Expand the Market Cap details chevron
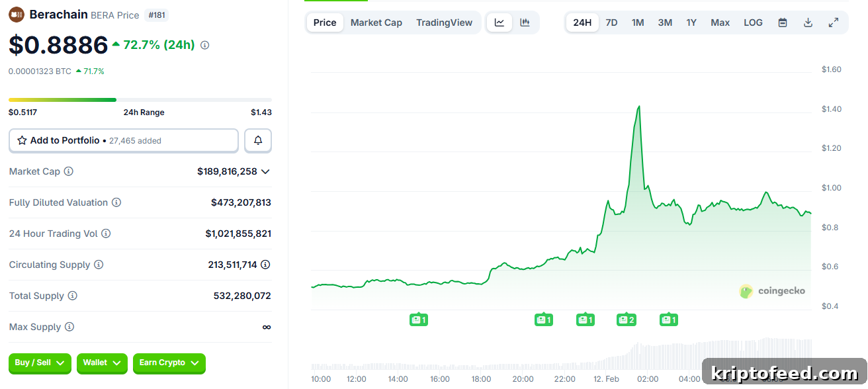Viewport: 868px width, 389px height. pos(265,171)
